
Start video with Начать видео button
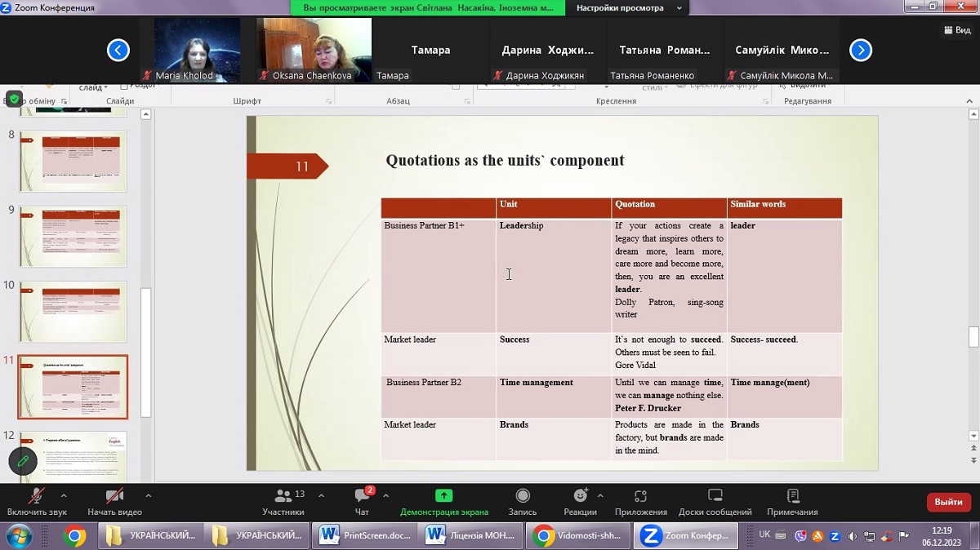point(114,496)
